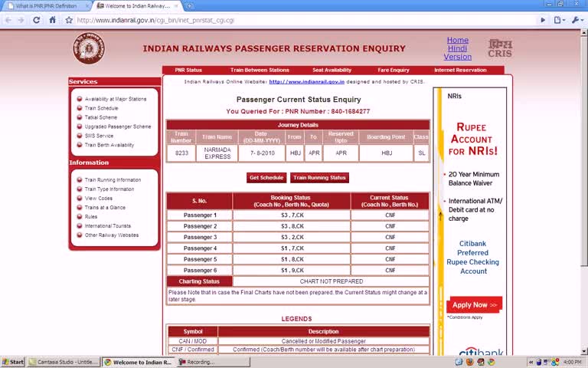Open the Hindi Version link
This screenshot has height=368, width=588.
(458, 53)
